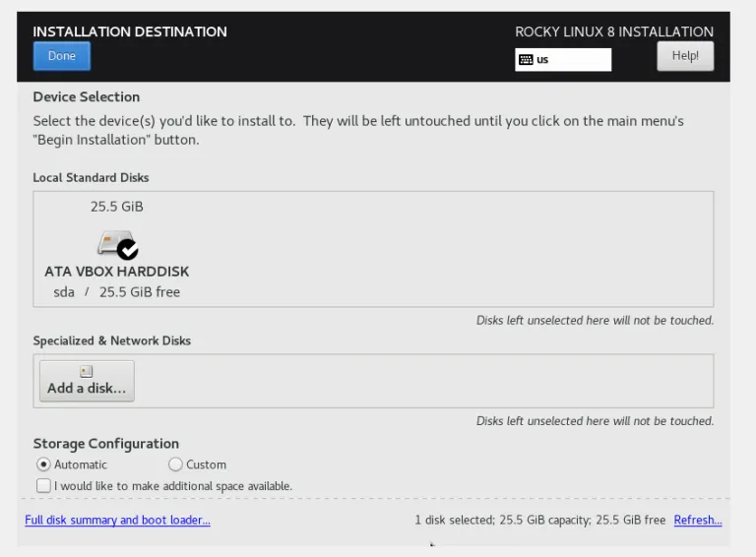Screen dimensions: 756x557
Task: Click the 25.5 GiB size label above the disk
Action: coord(117,207)
